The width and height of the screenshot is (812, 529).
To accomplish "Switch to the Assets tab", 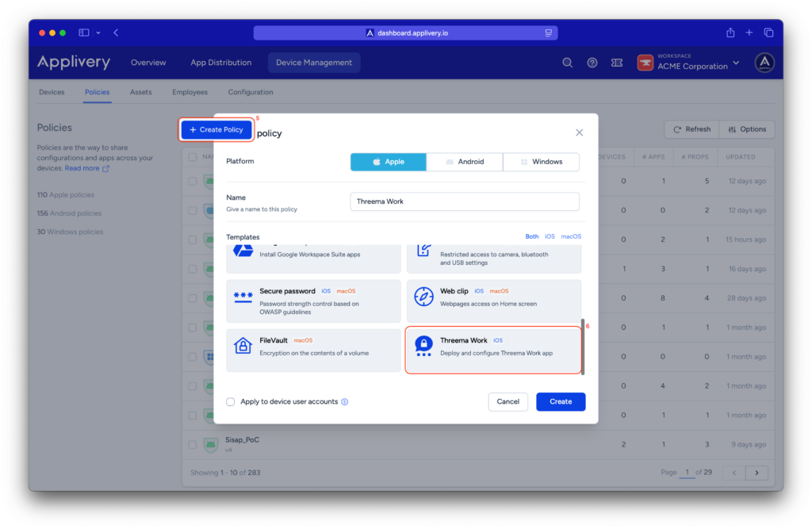I will pos(141,92).
